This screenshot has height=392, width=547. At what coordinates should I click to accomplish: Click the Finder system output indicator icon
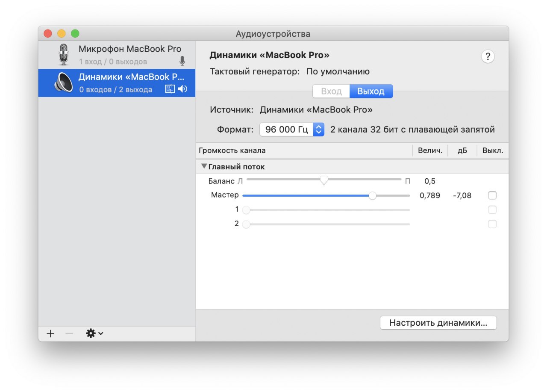pyautogui.click(x=170, y=89)
